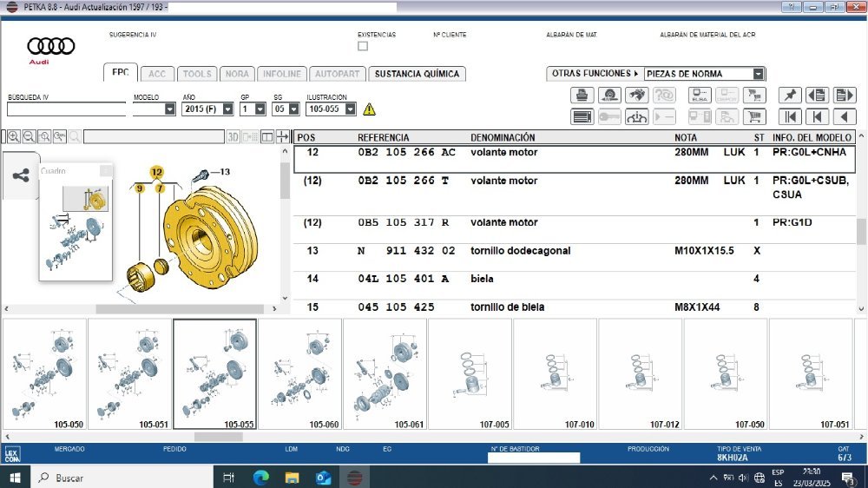Go to previous illustration page icon
The image size is (868, 488).
click(817, 96)
